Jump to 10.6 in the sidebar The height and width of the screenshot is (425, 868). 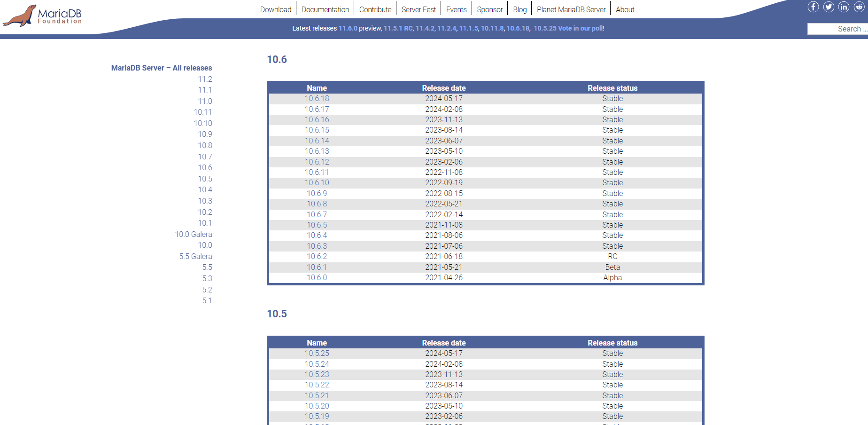pyautogui.click(x=205, y=167)
